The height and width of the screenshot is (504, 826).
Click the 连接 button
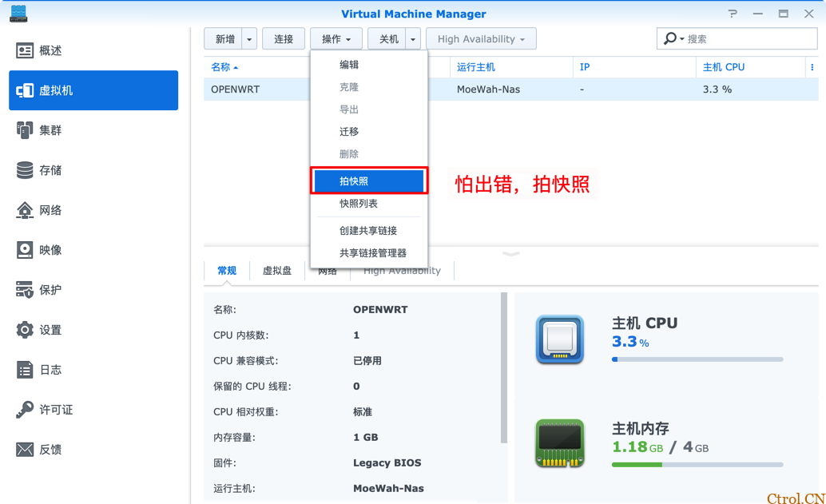[x=284, y=39]
